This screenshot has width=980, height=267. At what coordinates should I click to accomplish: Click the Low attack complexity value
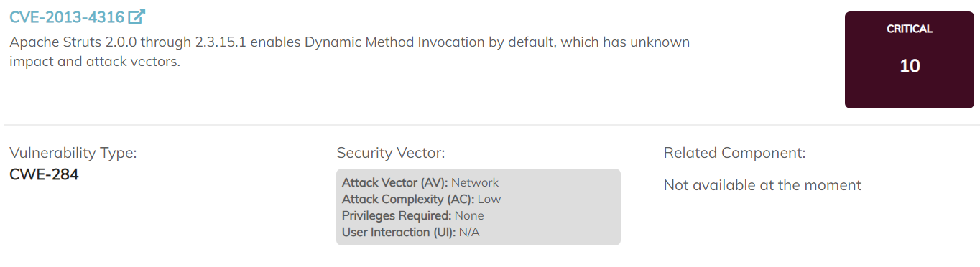coord(489,199)
